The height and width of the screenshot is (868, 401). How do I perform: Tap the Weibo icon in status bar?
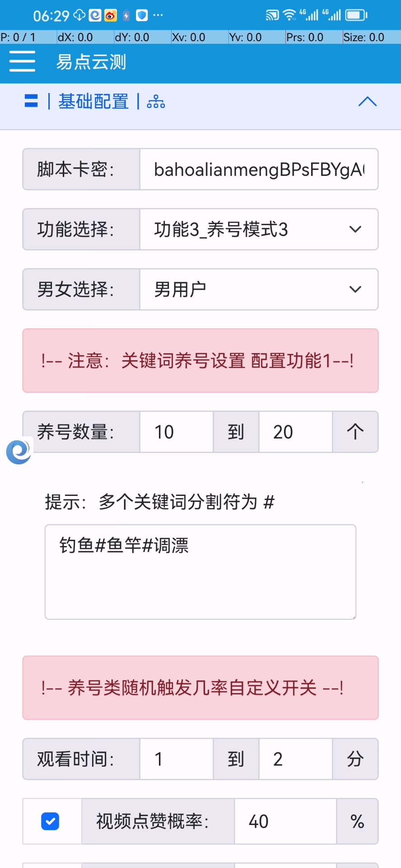pyautogui.click(x=111, y=16)
